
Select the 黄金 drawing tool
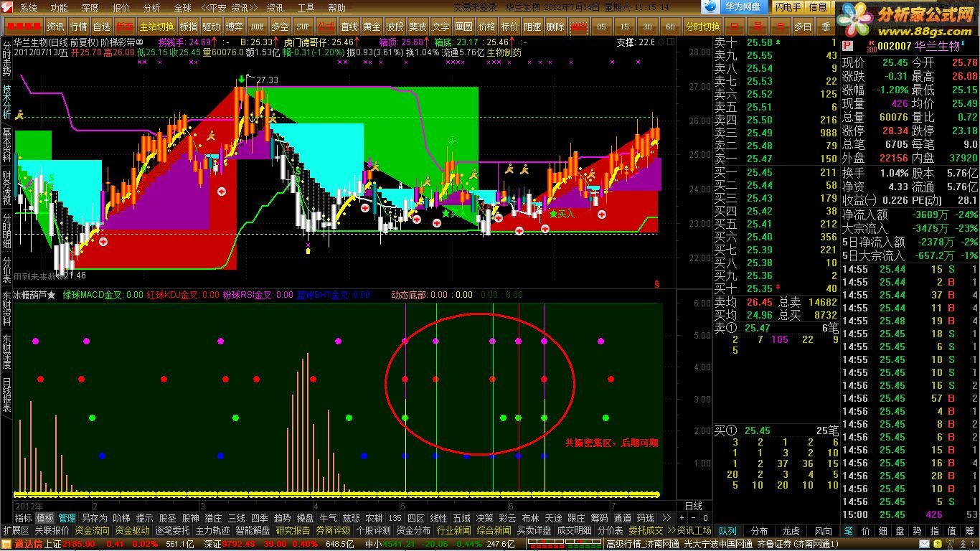(x=372, y=27)
